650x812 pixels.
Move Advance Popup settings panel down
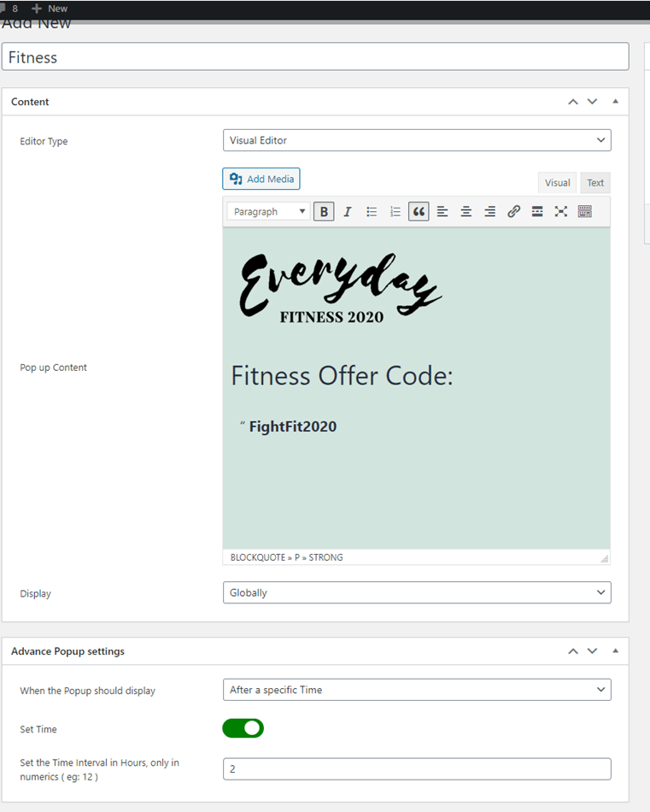pyautogui.click(x=592, y=651)
